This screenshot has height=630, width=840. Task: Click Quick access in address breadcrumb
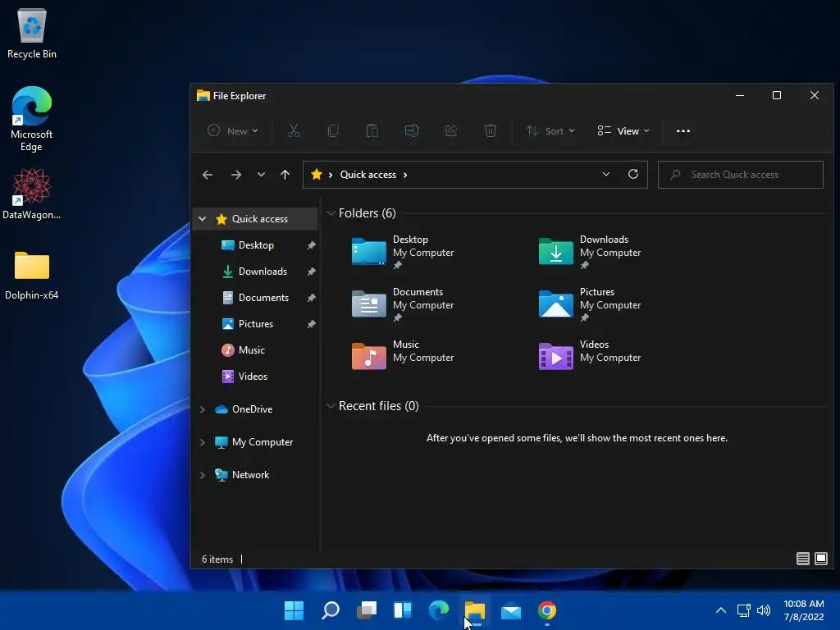368,175
